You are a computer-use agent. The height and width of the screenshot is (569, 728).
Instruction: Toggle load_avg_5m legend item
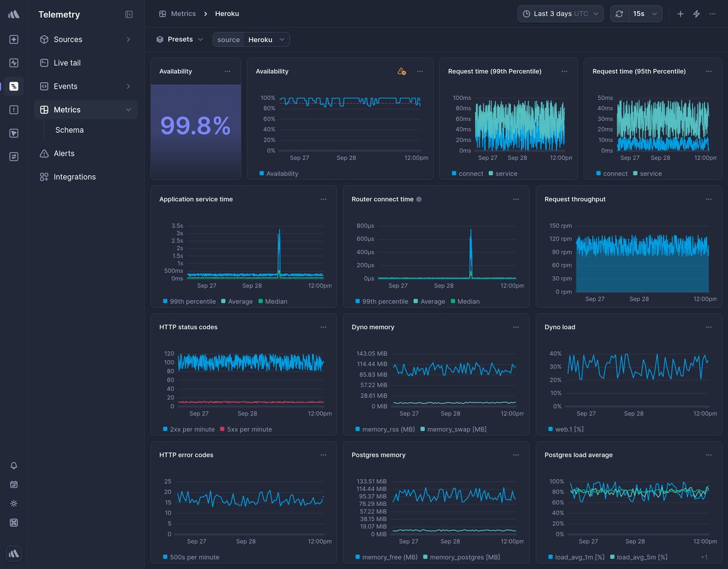click(638, 558)
